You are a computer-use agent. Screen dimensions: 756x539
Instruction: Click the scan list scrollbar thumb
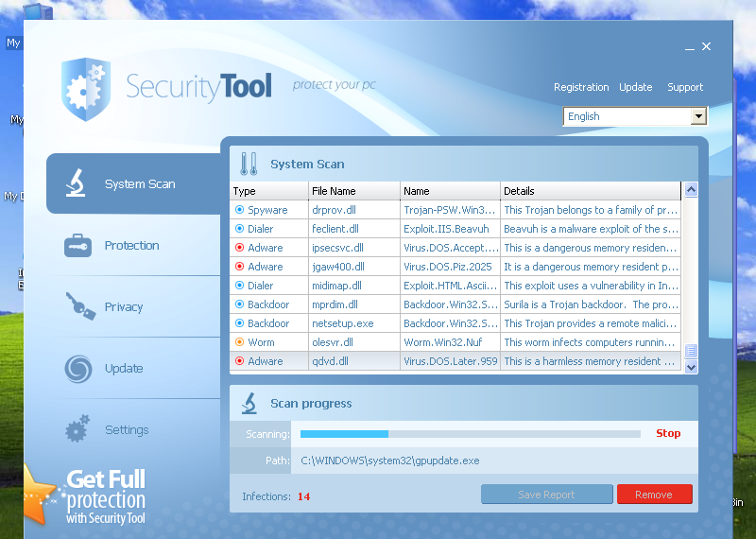click(691, 351)
